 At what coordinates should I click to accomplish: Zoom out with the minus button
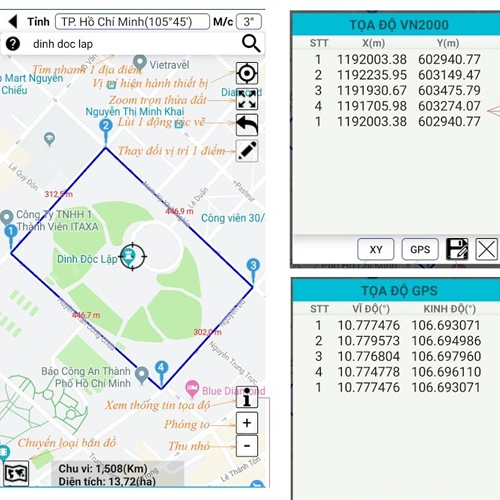[x=247, y=446]
